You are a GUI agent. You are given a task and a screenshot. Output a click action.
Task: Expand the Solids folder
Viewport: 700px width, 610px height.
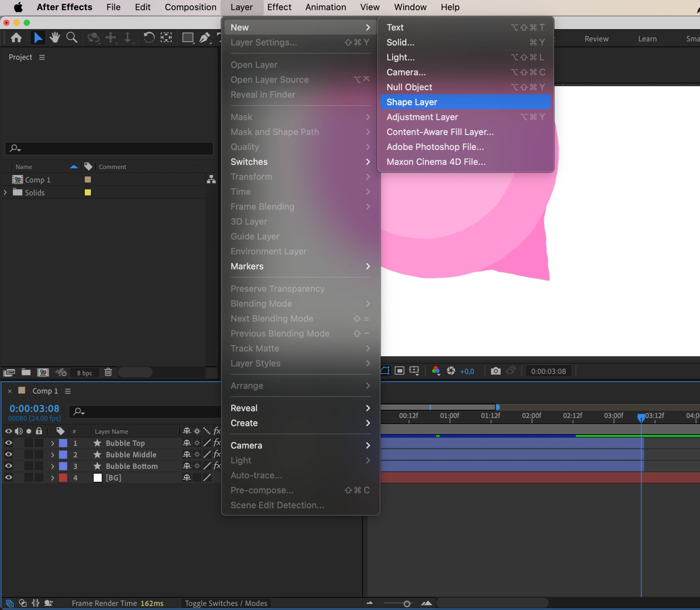coord(5,193)
